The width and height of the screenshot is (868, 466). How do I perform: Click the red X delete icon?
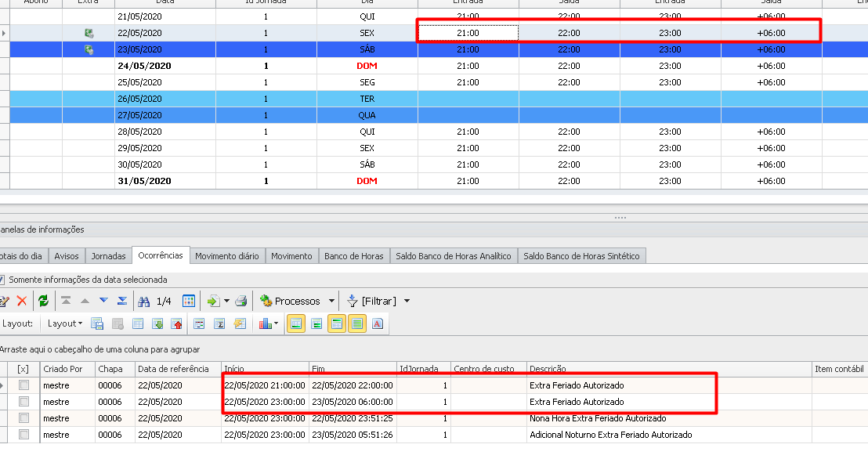22,301
